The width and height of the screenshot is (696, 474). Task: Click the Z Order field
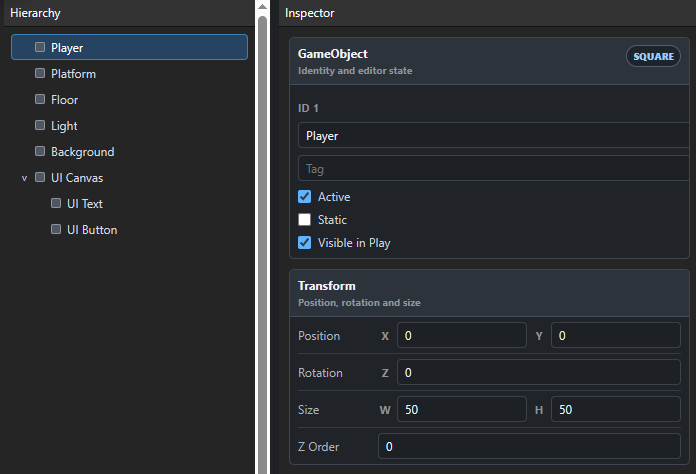click(x=529, y=446)
